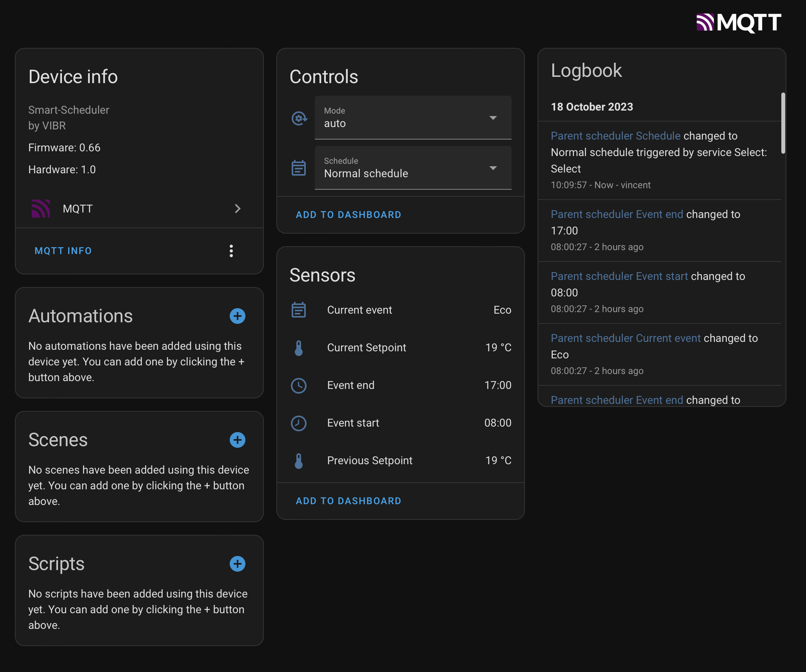Screen dimensions: 806x672
Task: Open Parent scheduler Event start logbook link
Action: point(619,276)
